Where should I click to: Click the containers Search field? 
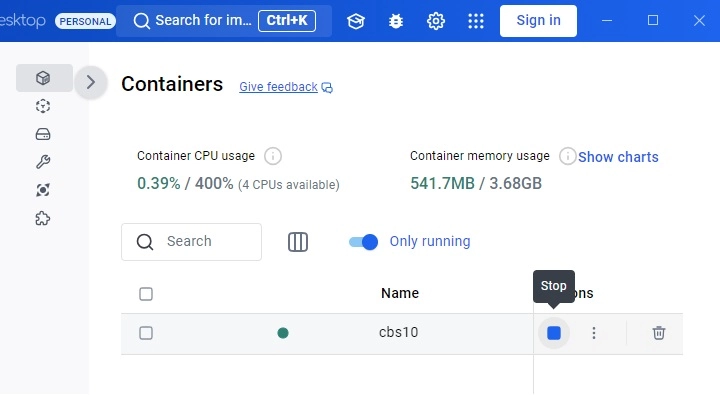pos(191,242)
